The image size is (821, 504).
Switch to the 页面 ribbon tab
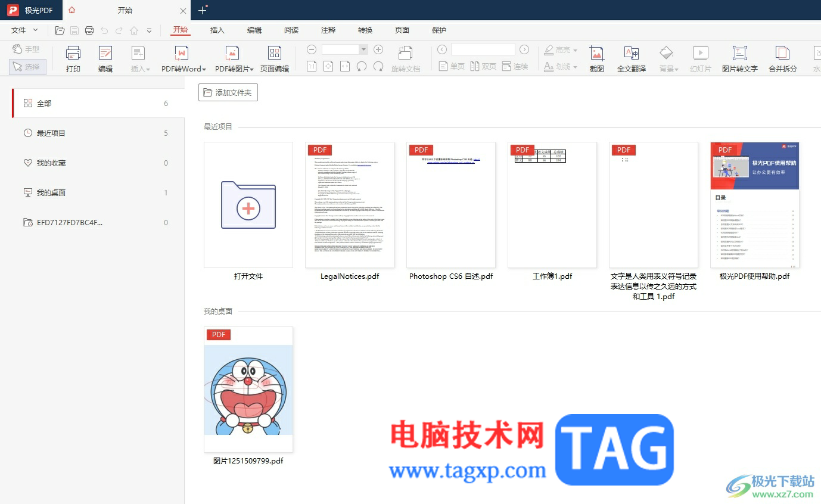tap(402, 30)
